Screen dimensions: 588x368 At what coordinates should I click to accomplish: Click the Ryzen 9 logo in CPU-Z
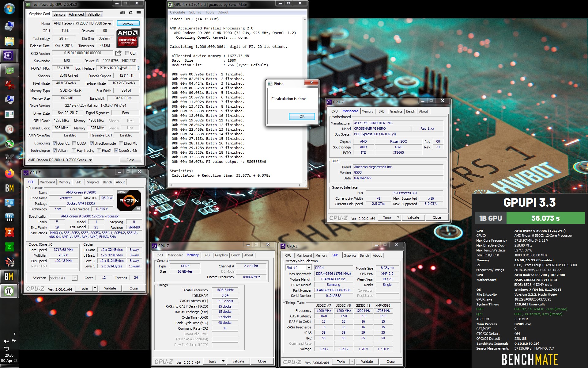129,201
